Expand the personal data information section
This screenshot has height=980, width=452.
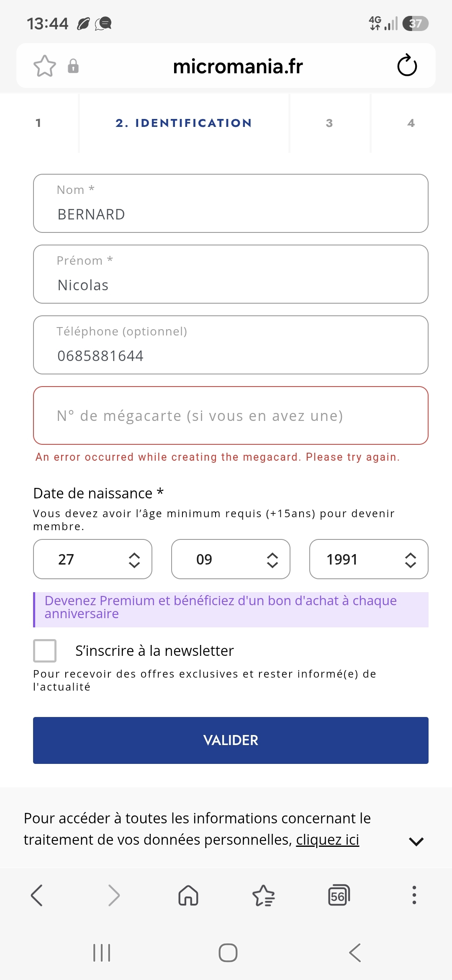pyautogui.click(x=416, y=841)
